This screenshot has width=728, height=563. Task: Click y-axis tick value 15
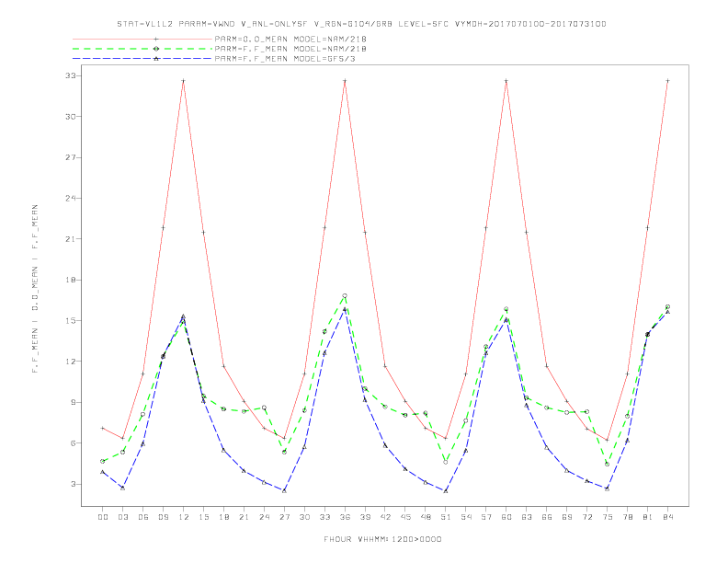click(70, 320)
